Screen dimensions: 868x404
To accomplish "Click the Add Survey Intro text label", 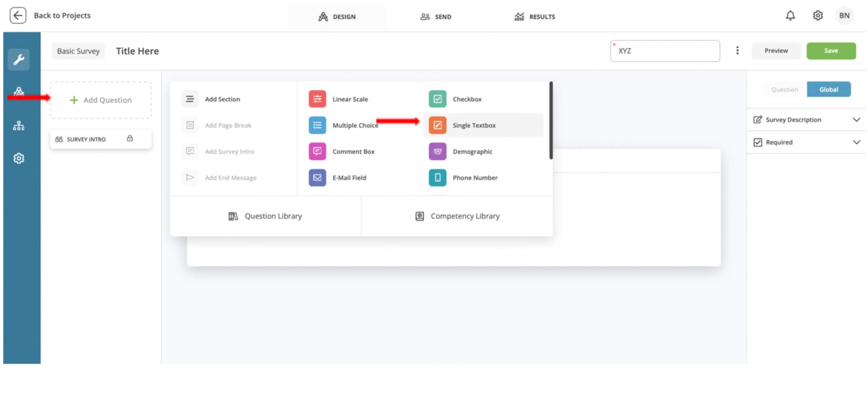I will pyautogui.click(x=230, y=151).
